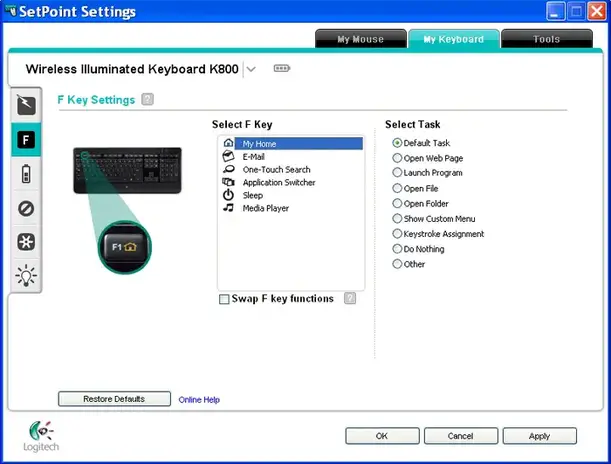The image size is (611, 464).
Task: Click the help icon beside Swap F key functions
Action: click(x=350, y=298)
